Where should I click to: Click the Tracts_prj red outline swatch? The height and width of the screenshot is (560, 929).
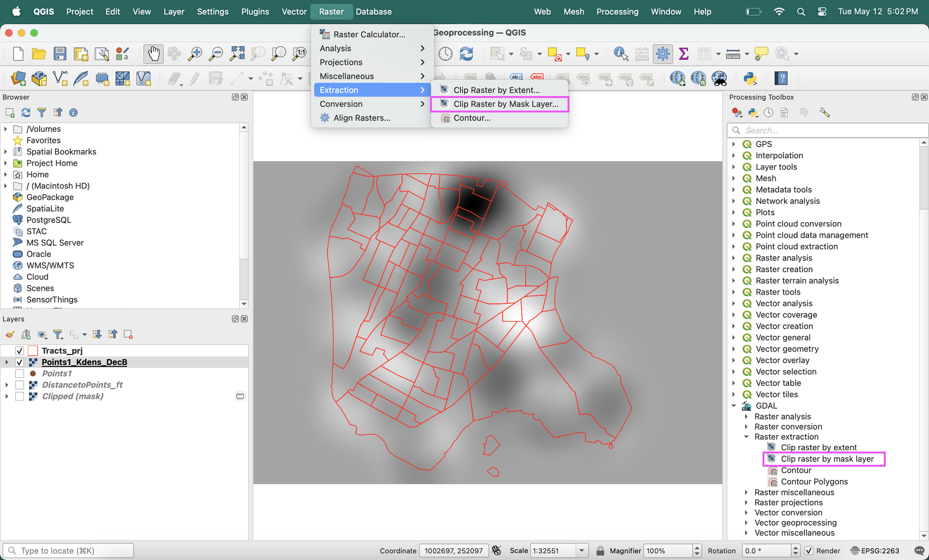[x=33, y=351]
